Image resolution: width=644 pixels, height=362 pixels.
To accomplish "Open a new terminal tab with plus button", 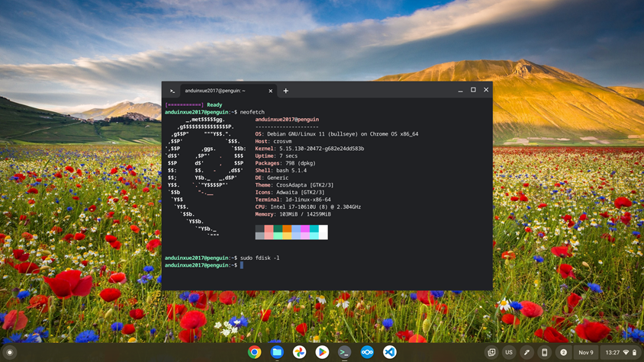I will (286, 91).
